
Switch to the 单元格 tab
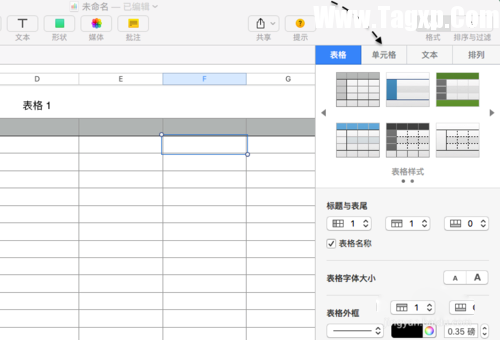tap(384, 55)
